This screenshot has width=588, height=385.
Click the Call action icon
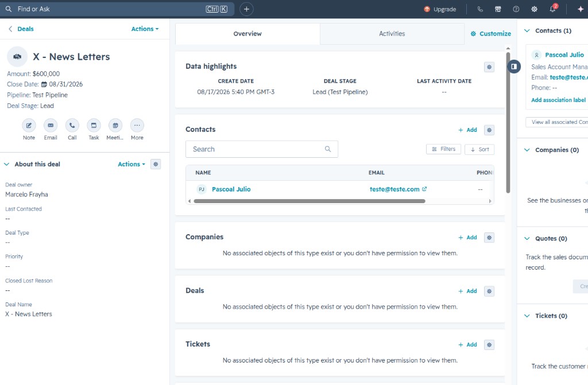coord(72,126)
